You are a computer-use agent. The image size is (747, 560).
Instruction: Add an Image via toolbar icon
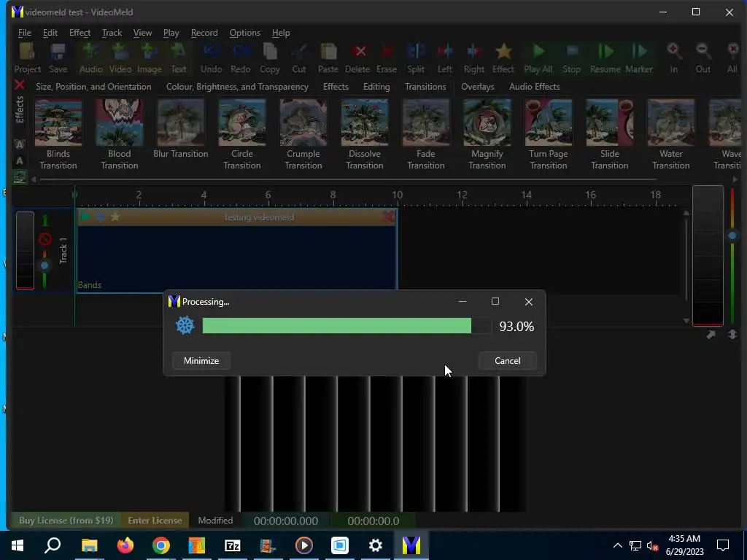pyautogui.click(x=150, y=58)
